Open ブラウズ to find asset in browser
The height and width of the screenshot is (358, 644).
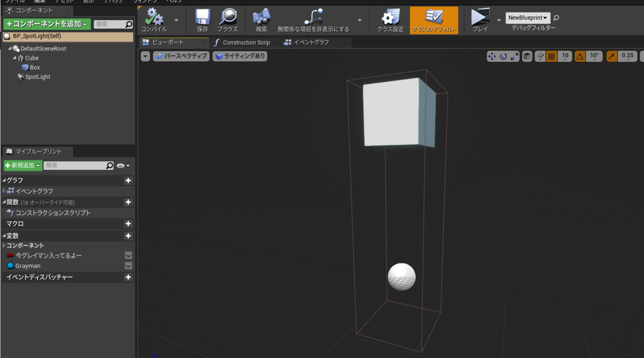[228, 21]
